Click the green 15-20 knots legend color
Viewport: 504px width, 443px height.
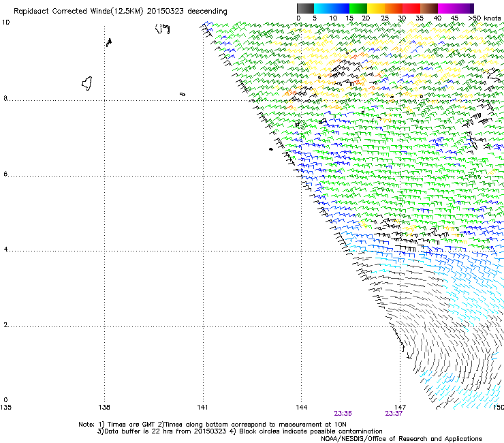tap(358, 8)
